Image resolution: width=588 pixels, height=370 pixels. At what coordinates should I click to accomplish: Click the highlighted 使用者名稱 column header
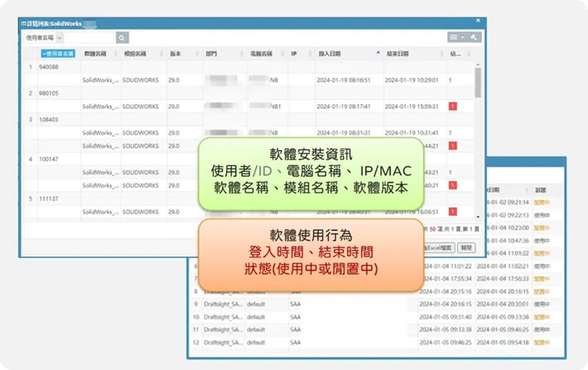(x=58, y=54)
